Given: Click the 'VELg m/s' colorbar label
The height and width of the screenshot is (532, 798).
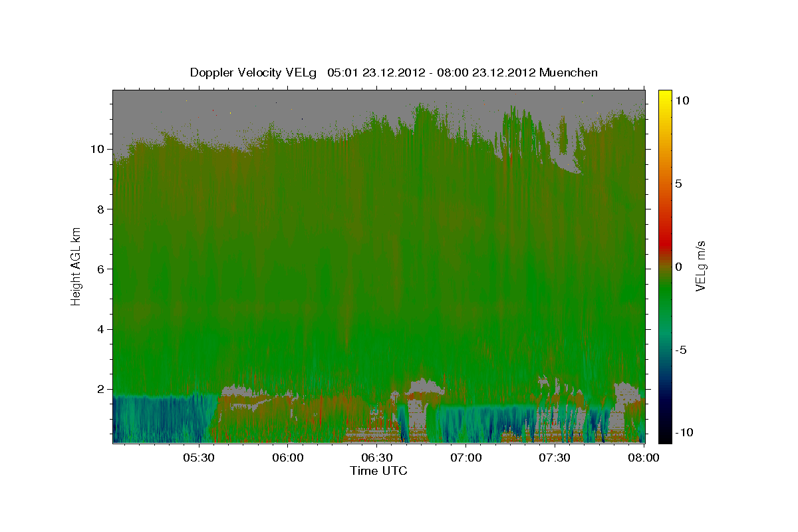Looking at the screenshot, I should pos(700,265).
